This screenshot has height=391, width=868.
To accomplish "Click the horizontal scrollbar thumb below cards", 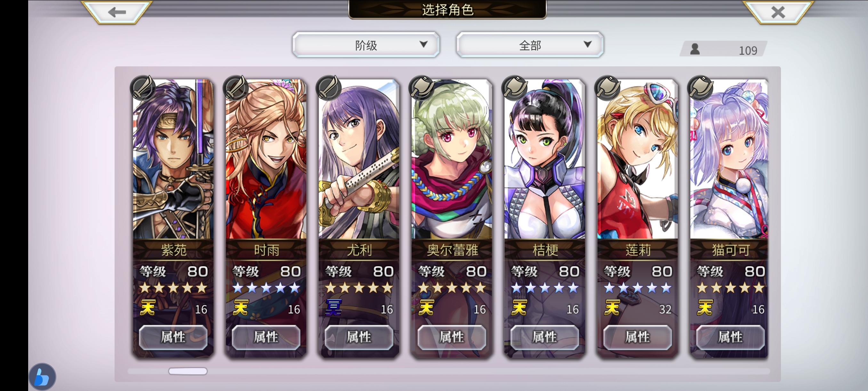I will click(188, 371).
